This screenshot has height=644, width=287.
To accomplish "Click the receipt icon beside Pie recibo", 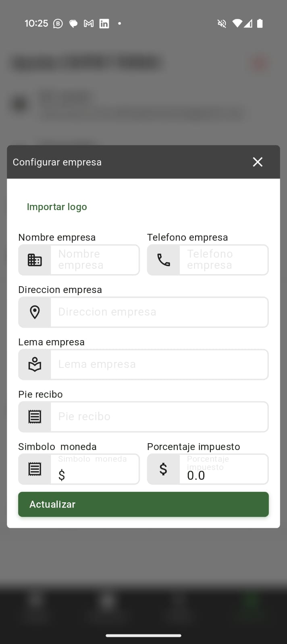I will click(x=35, y=417).
